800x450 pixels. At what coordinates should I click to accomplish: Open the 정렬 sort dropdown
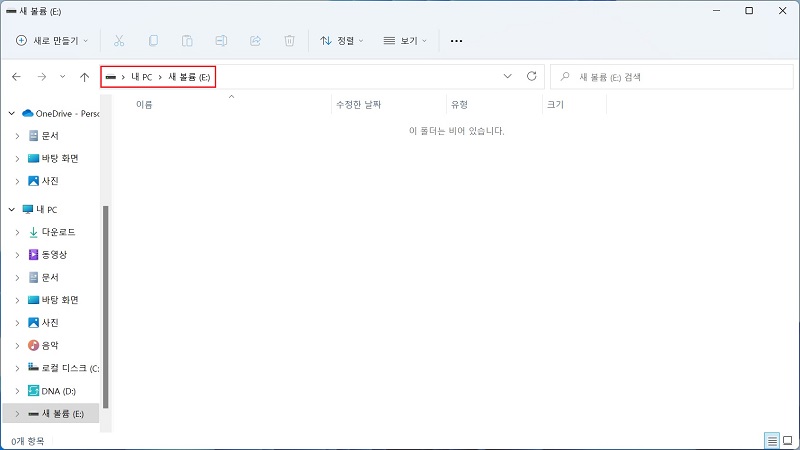[x=341, y=41]
